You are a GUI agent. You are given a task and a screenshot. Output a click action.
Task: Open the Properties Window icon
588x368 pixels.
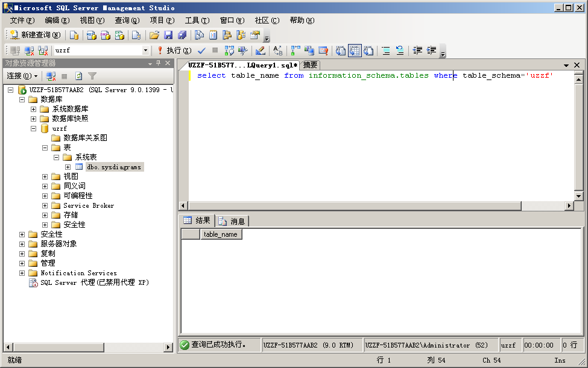(x=255, y=35)
